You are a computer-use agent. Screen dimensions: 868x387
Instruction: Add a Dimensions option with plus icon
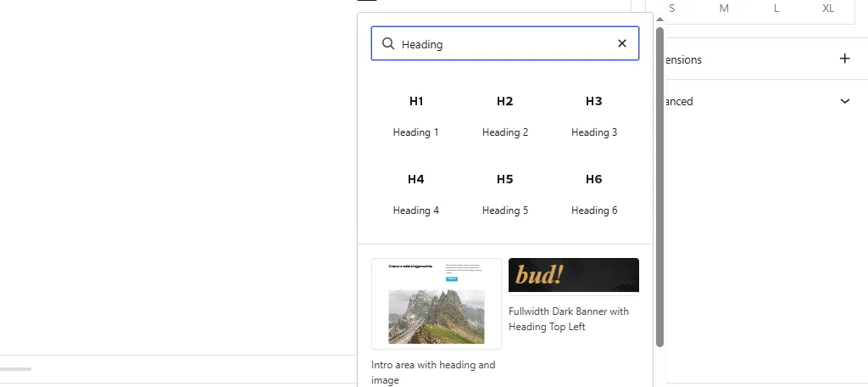coord(845,59)
